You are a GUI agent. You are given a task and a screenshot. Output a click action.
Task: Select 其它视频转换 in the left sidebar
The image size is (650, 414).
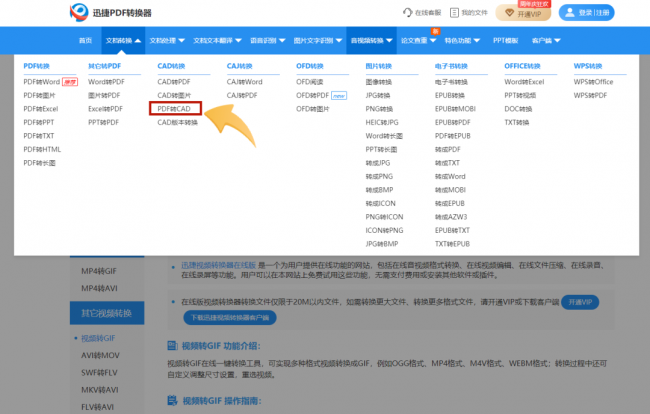107,313
